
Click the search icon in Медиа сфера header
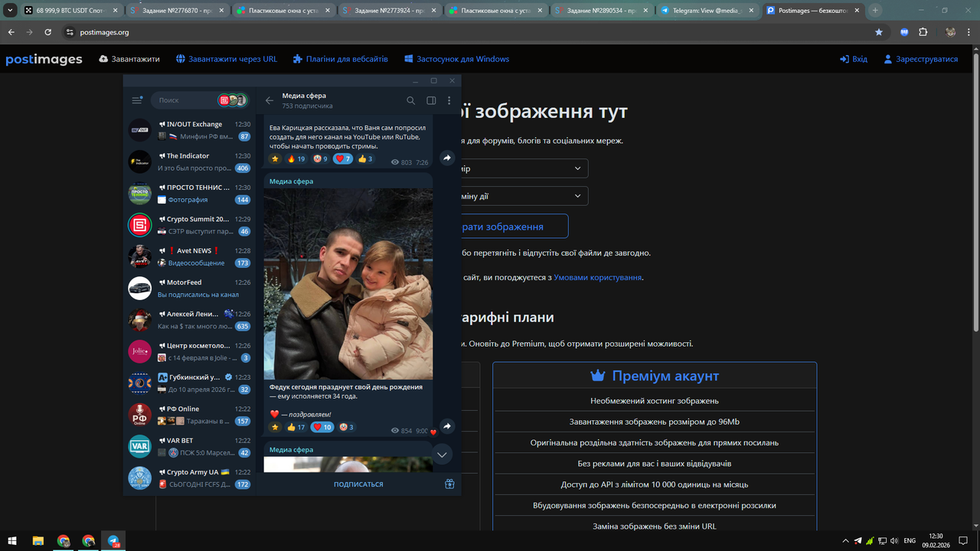411,100
